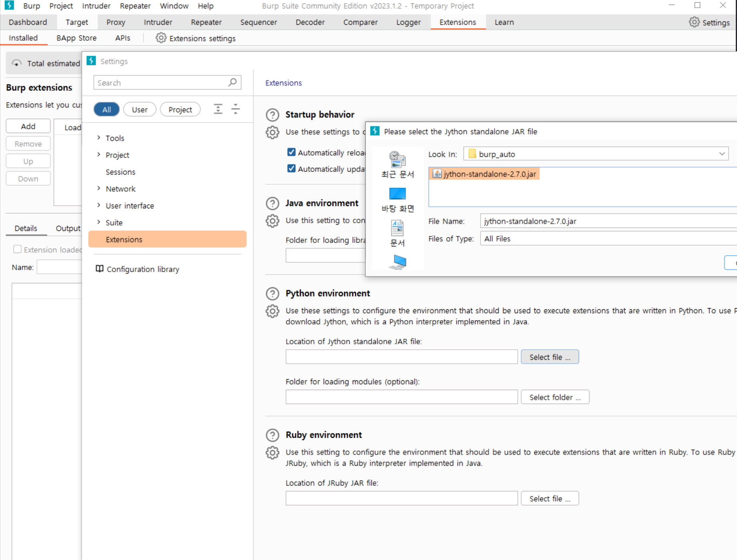Viewport: 737px width, 560px height.
Task: Open help for Startup behavior
Action: (272, 115)
